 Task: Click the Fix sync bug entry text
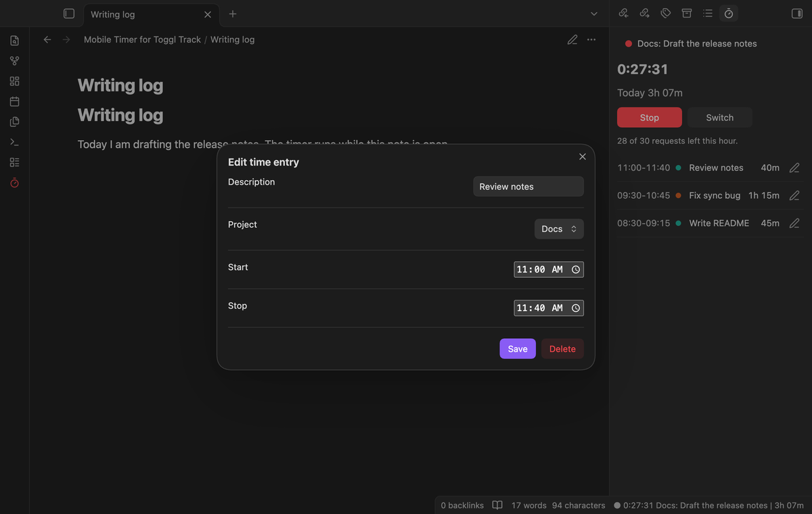(x=715, y=195)
